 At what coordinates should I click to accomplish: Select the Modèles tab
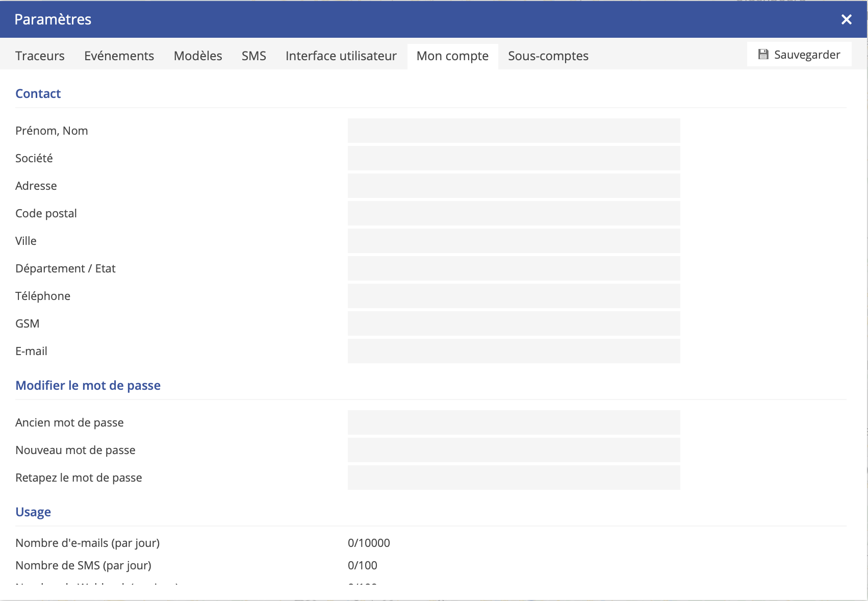[198, 56]
